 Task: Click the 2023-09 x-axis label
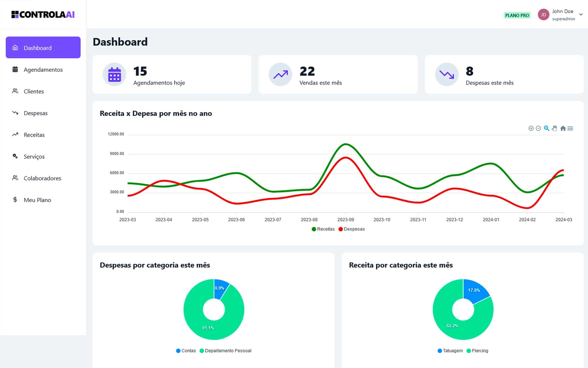[x=345, y=220]
